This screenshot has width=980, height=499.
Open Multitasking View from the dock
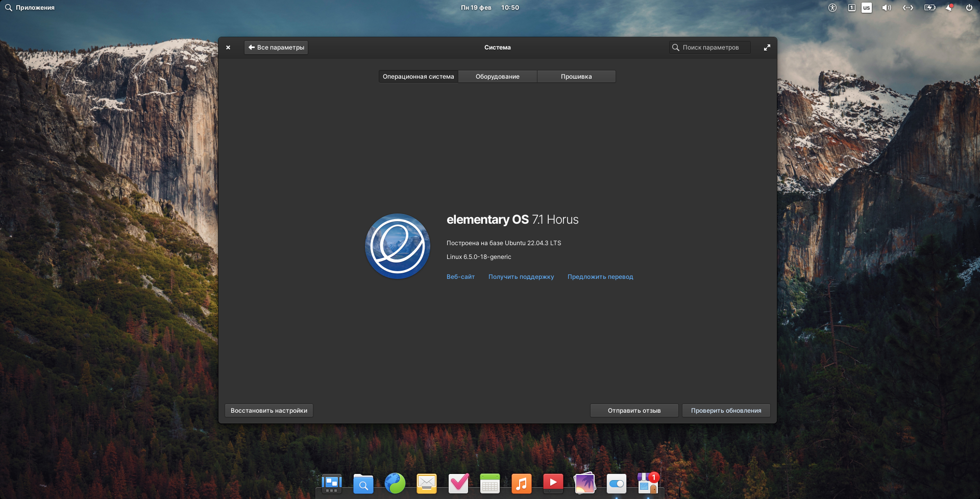coord(332,483)
